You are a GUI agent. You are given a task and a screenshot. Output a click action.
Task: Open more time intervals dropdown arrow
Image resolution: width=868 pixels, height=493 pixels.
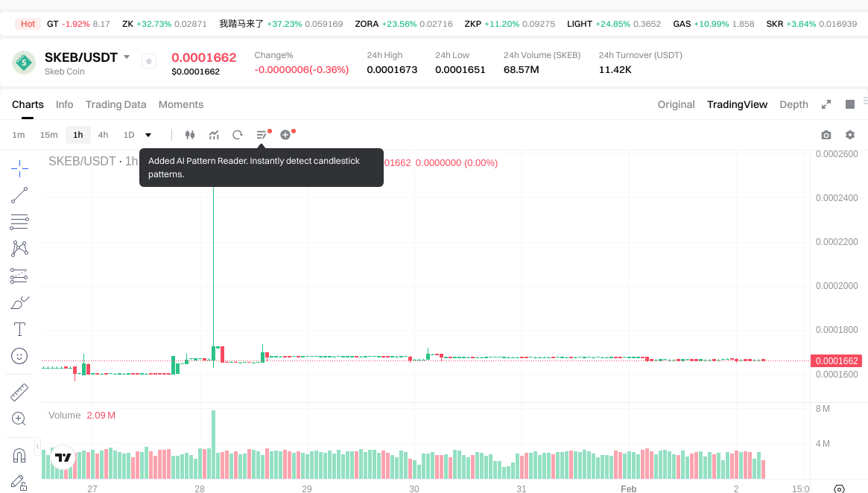[148, 135]
